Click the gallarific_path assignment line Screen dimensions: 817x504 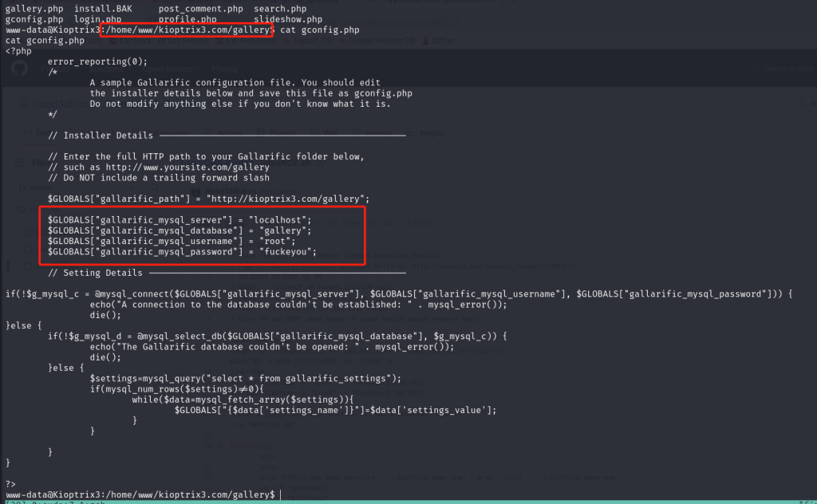click(208, 199)
